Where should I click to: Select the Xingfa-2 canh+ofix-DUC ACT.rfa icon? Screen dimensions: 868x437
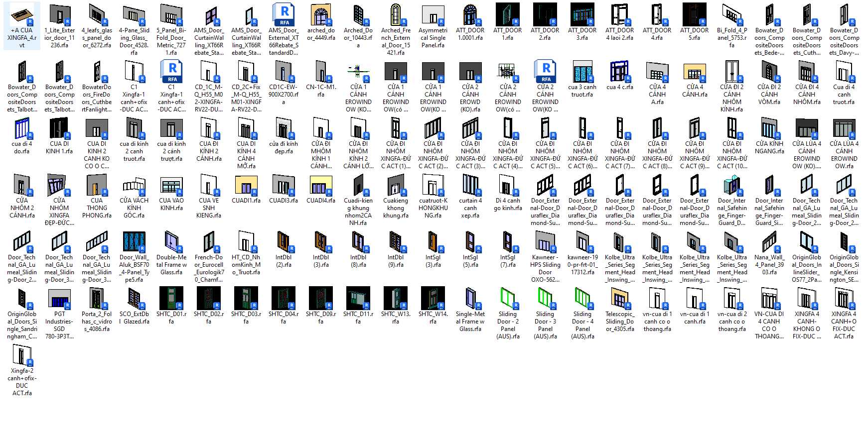22,355
